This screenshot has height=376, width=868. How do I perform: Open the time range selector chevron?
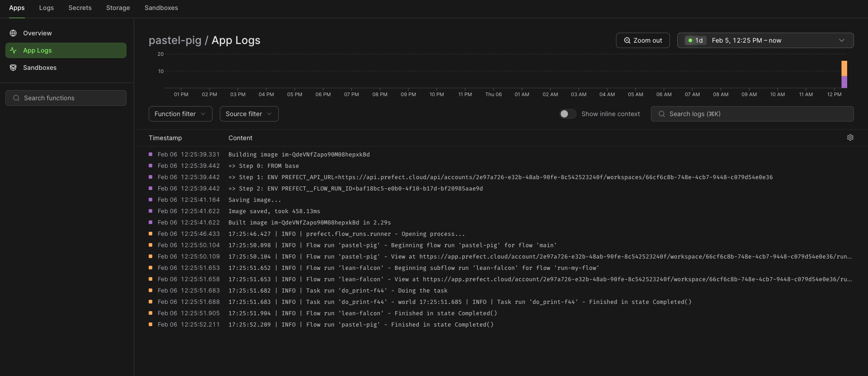click(842, 40)
